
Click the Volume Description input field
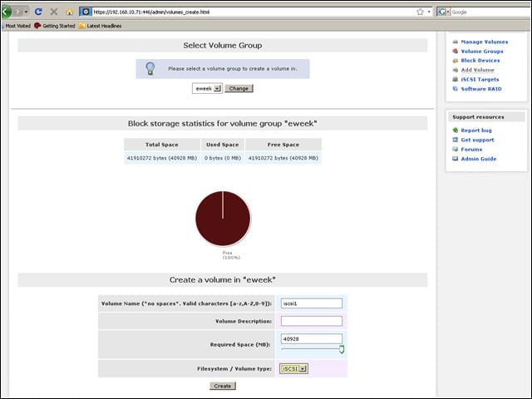click(x=312, y=322)
